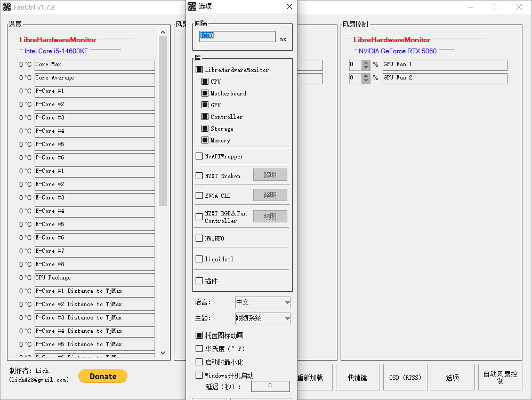
Task: Disable the Storage sensor checkbox
Action: (205, 129)
